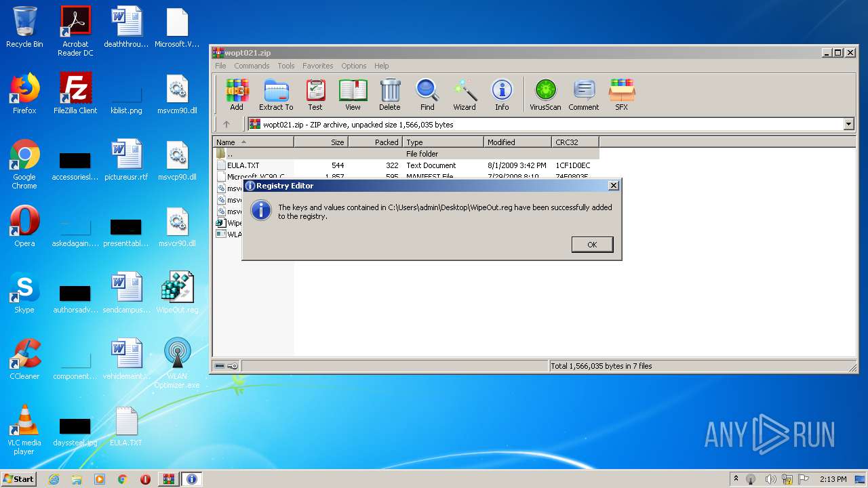Maximize the WinRAR window

837,53
